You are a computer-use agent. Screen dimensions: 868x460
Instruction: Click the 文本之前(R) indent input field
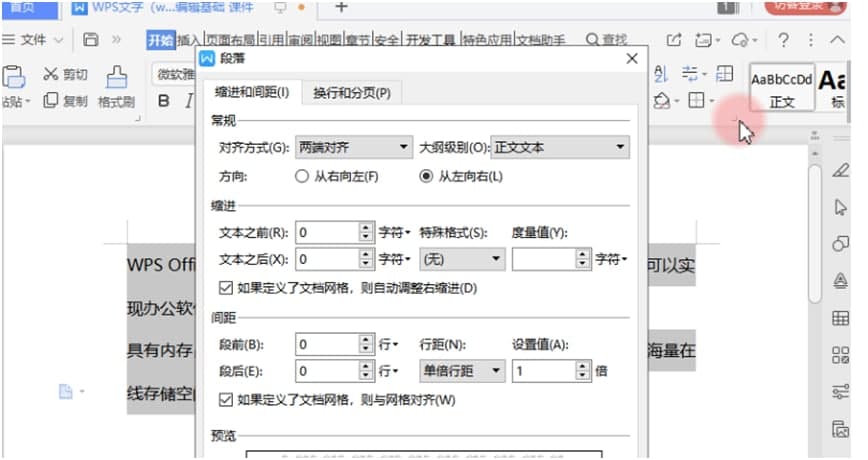pos(327,232)
